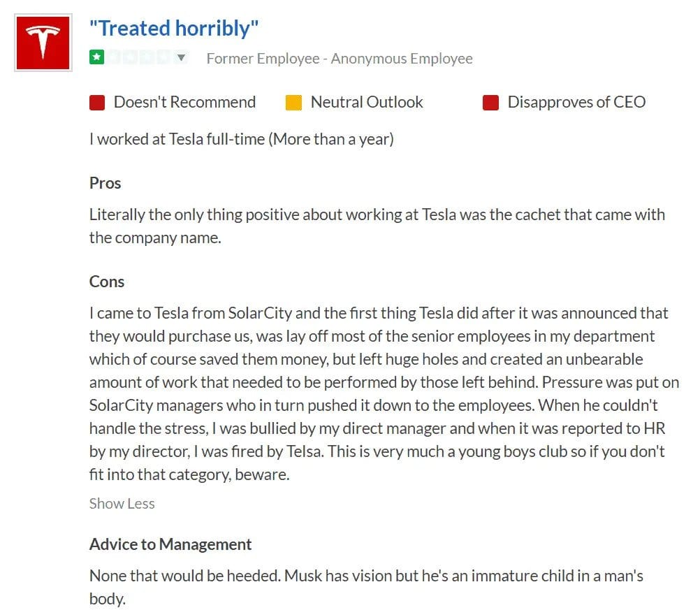Click the green one-star rating icon
Viewport: 700px width, 610px height.
click(96, 58)
